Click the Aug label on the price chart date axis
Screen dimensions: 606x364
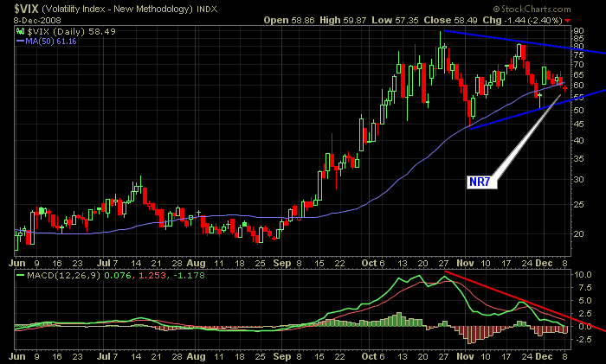click(196, 264)
